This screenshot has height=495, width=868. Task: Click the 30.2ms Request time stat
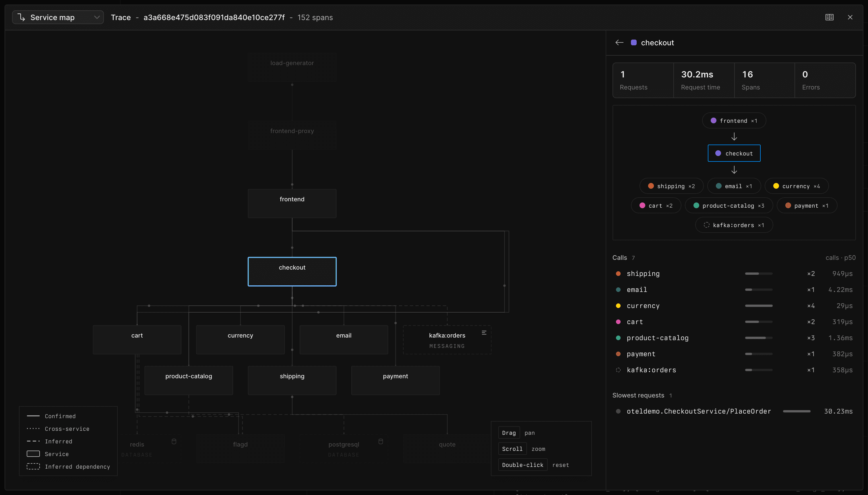pos(704,80)
